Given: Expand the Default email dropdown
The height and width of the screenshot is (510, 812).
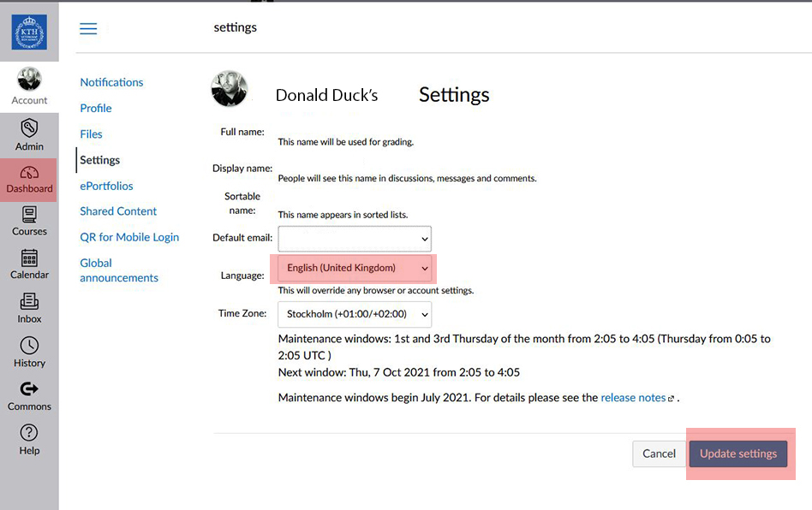Looking at the screenshot, I should (x=355, y=238).
